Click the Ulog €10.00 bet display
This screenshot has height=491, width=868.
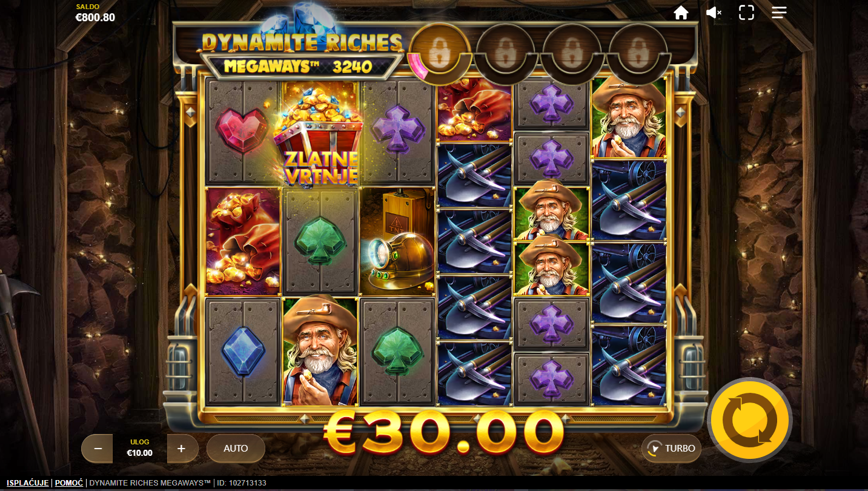coord(139,448)
